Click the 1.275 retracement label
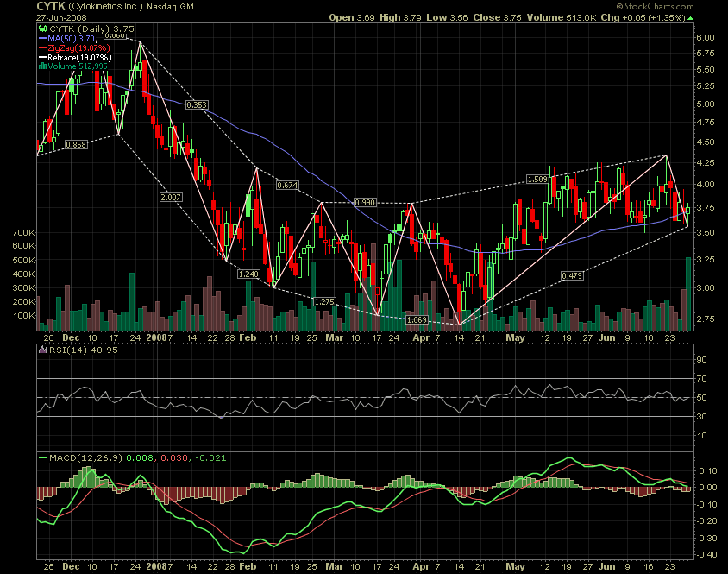This screenshot has height=574, width=728. point(324,301)
